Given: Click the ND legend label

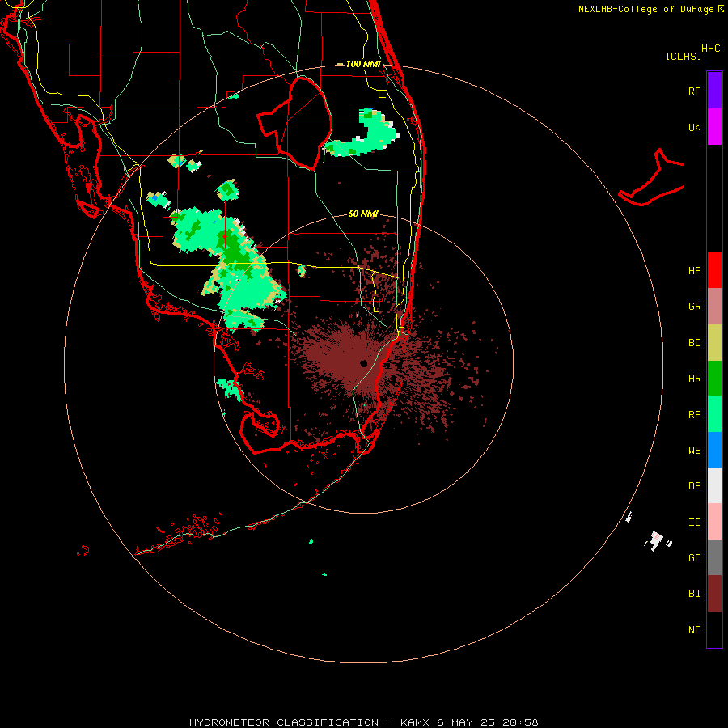Looking at the screenshot, I should point(694,629).
